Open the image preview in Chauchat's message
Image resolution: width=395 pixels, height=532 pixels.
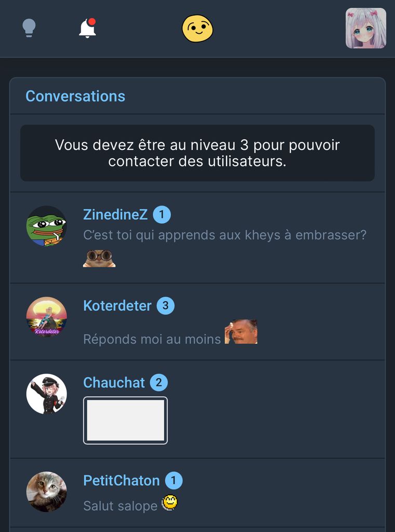[125, 420]
